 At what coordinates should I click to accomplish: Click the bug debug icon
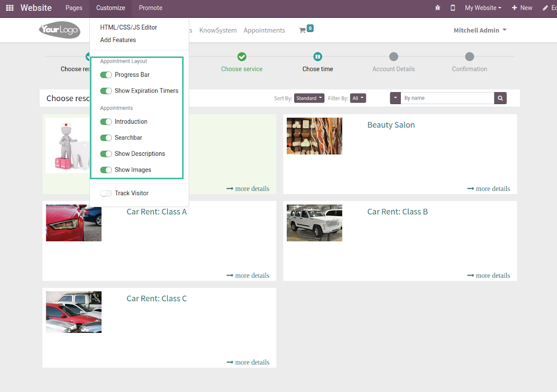tap(438, 8)
